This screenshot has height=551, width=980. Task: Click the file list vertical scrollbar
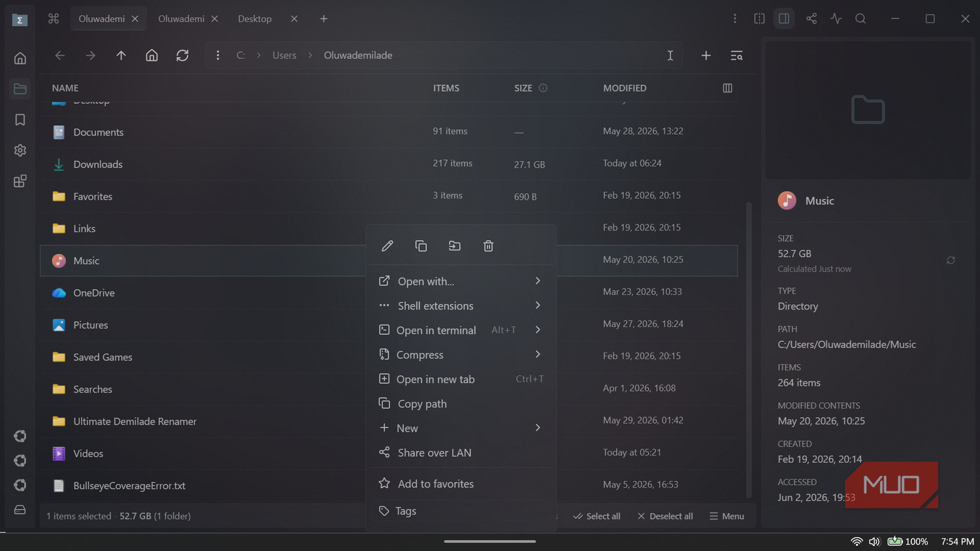749,349
